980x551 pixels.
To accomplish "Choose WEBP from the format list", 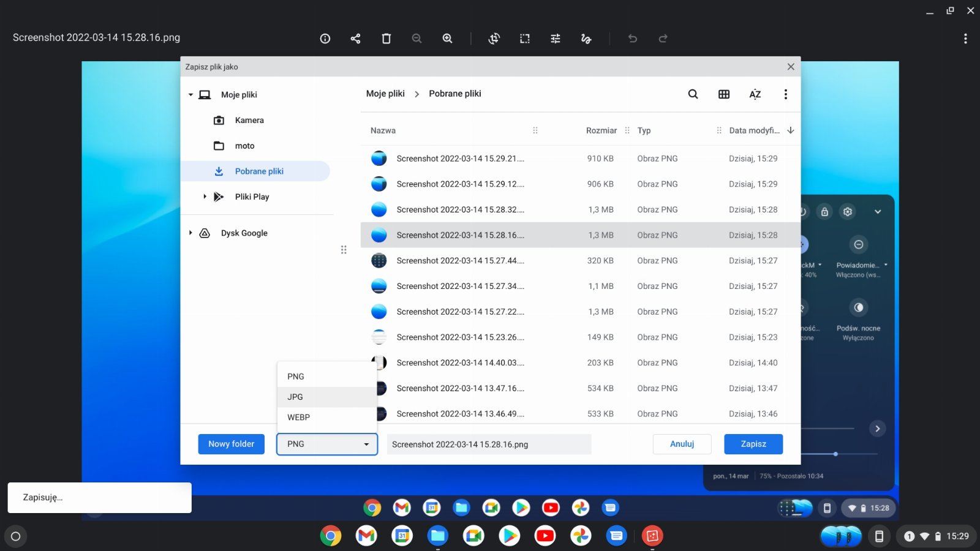I will click(327, 417).
